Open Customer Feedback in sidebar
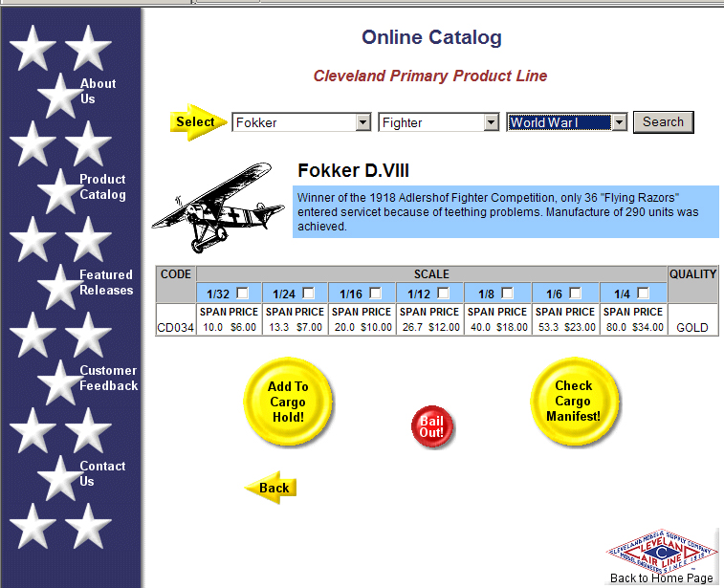 coord(108,378)
